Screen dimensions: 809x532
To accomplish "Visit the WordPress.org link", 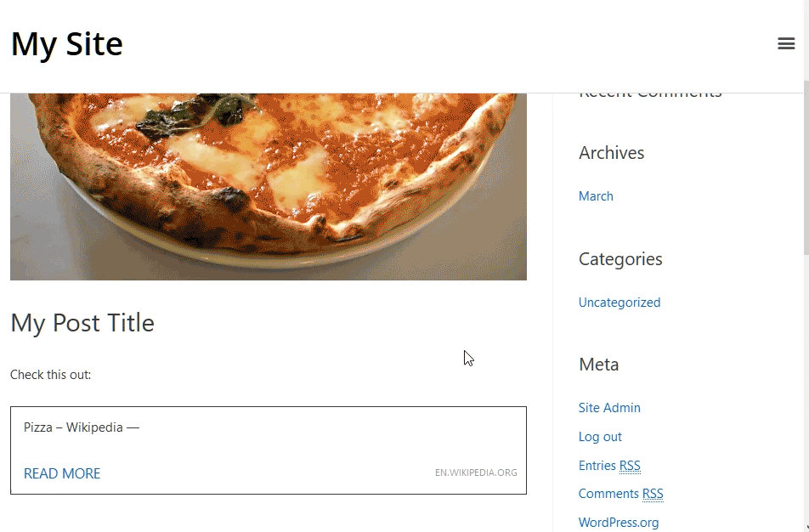I will [618, 523].
